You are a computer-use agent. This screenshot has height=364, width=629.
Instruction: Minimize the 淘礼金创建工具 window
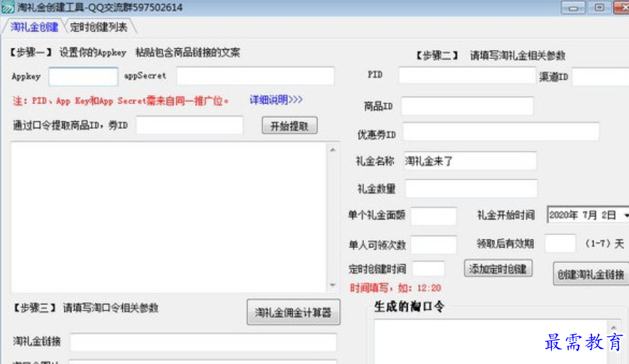(573, 8)
